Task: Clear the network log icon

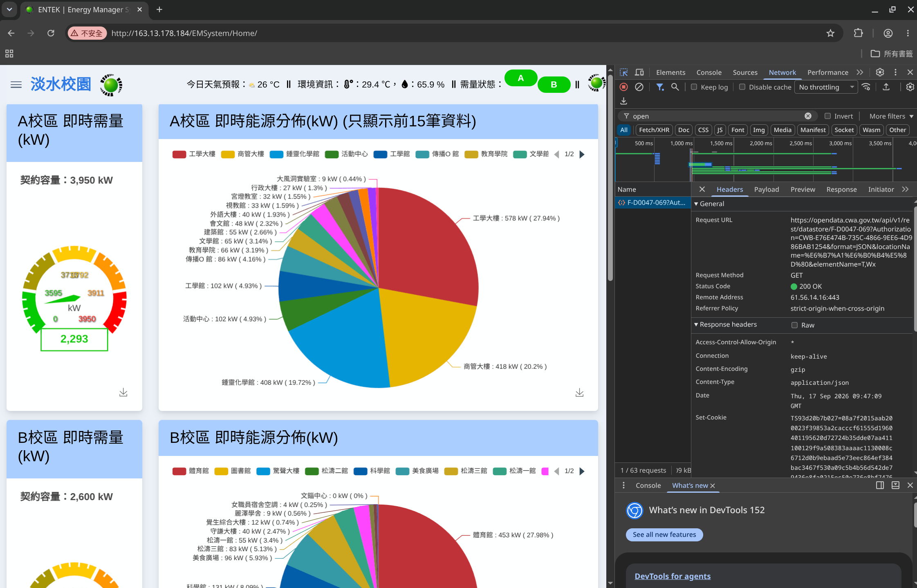Action: point(639,87)
